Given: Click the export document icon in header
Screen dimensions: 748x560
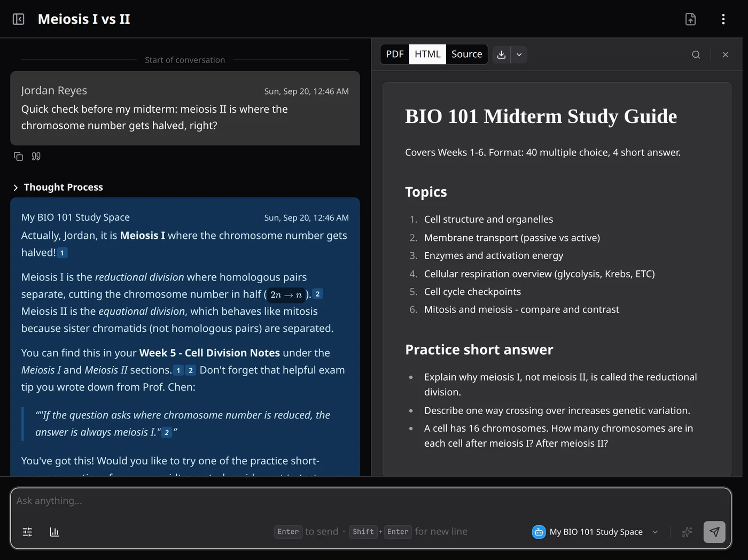Looking at the screenshot, I should pyautogui.click(x=690, y=19).
